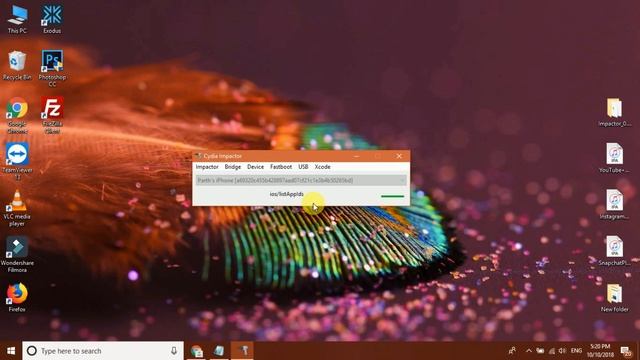Image resolution: width=640 pixels, height=360 pixels.
Task: Select the Wondershare Filmora shortcut
Action: coord(17,254)
